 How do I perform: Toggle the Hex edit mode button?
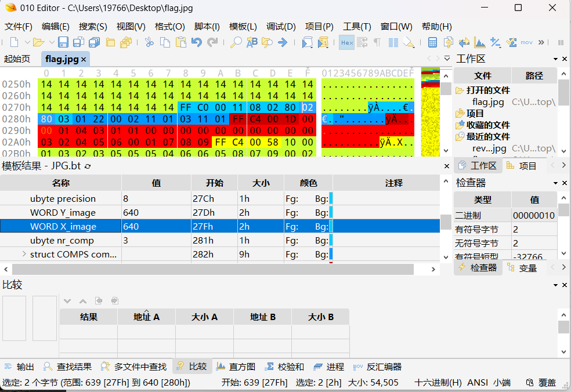(346, 42)
